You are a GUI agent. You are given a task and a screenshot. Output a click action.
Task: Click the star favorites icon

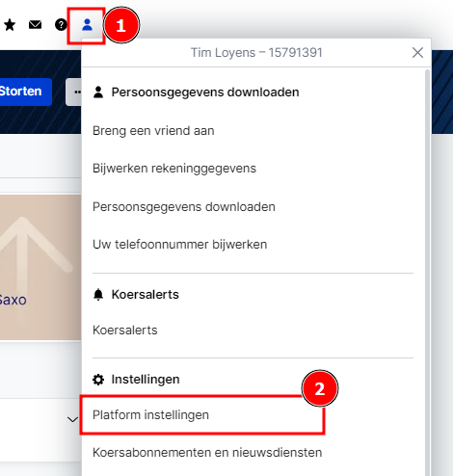10,25
